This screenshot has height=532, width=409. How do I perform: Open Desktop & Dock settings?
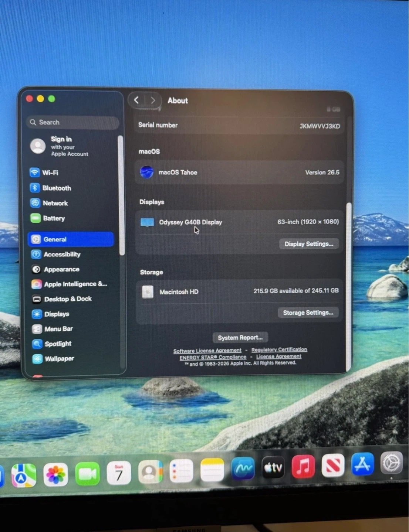coord(62,299)
